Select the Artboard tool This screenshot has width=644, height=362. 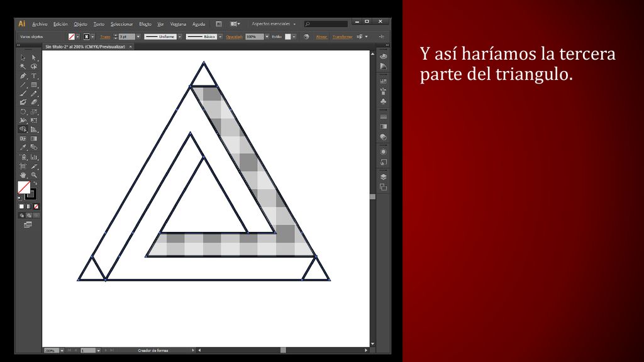[23, 166]
